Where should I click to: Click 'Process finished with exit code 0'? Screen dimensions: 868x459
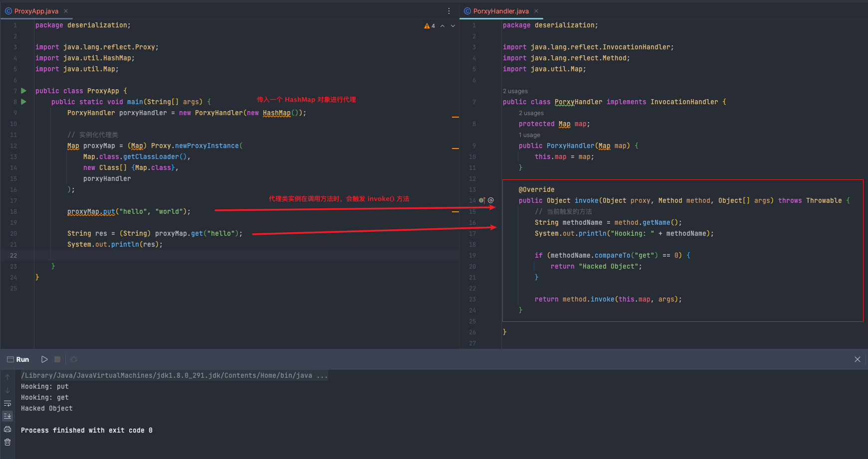pos(87,431)
